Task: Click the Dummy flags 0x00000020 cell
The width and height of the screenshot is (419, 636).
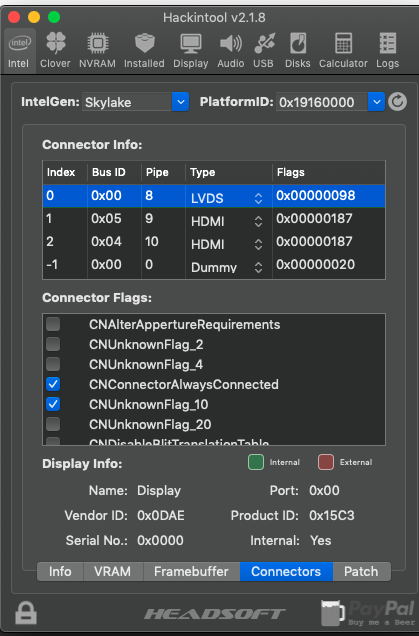Action: 316,264
